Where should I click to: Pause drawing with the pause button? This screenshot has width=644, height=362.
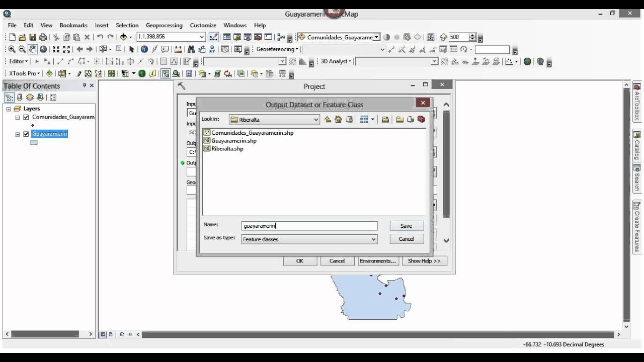(130, 334)
